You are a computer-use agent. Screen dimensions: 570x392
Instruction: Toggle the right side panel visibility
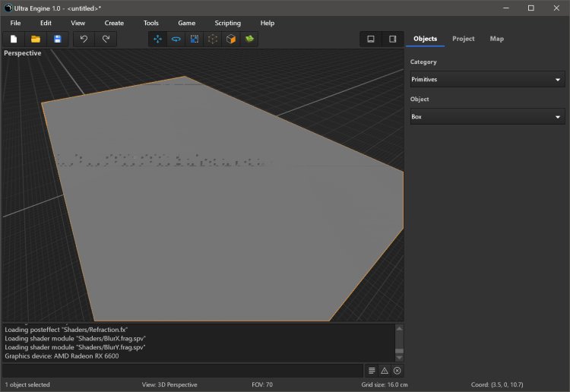coord(393,39)
